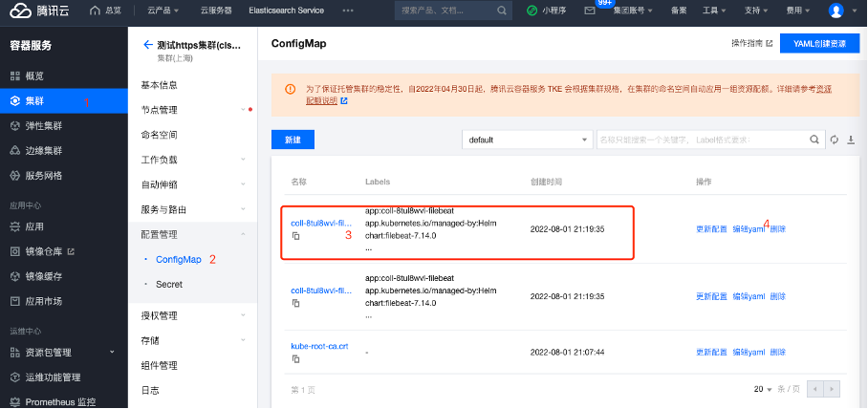This screenshot has height=409, width=868.
Task: Click YAML创建资源 button
Action: click(819, 44)
